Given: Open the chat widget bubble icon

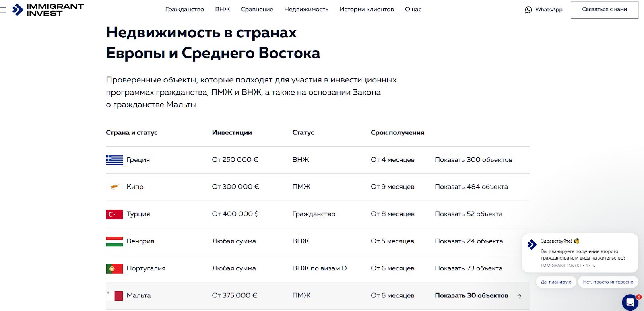Looking at the screenshot, I should (630, 302).
